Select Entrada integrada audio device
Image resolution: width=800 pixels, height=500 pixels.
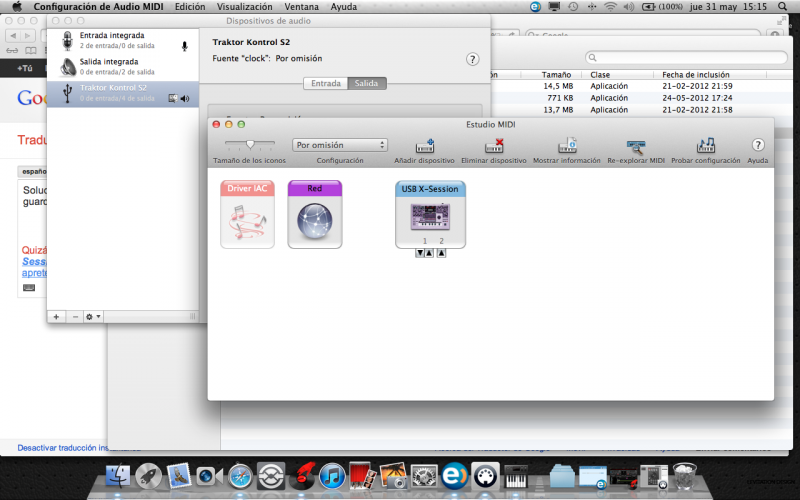(122, 41)
